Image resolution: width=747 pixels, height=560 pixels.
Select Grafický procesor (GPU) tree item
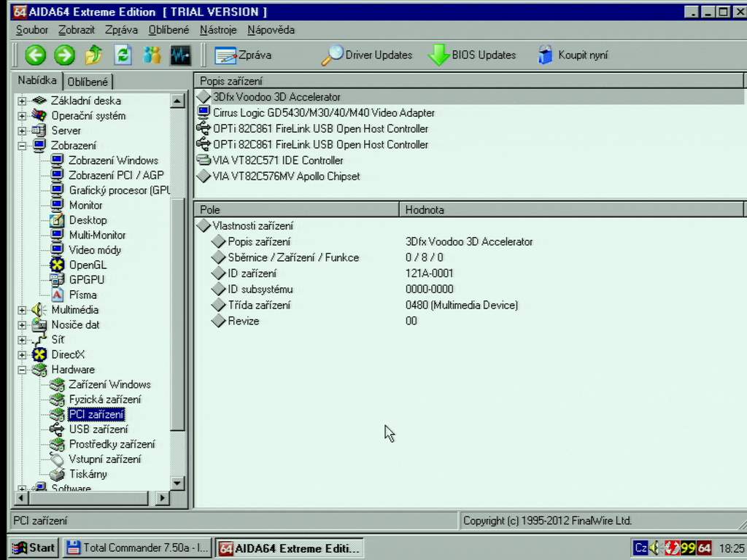click(119, 190)
